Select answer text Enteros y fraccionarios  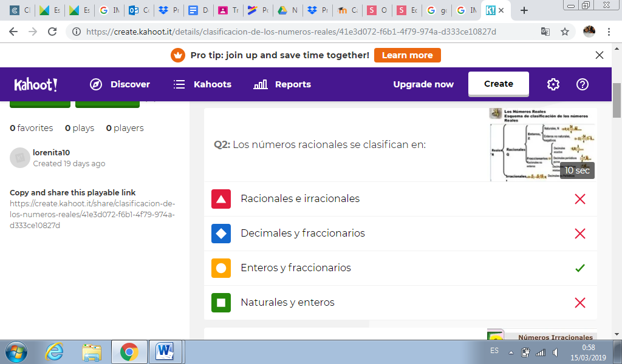click(296, 268)
